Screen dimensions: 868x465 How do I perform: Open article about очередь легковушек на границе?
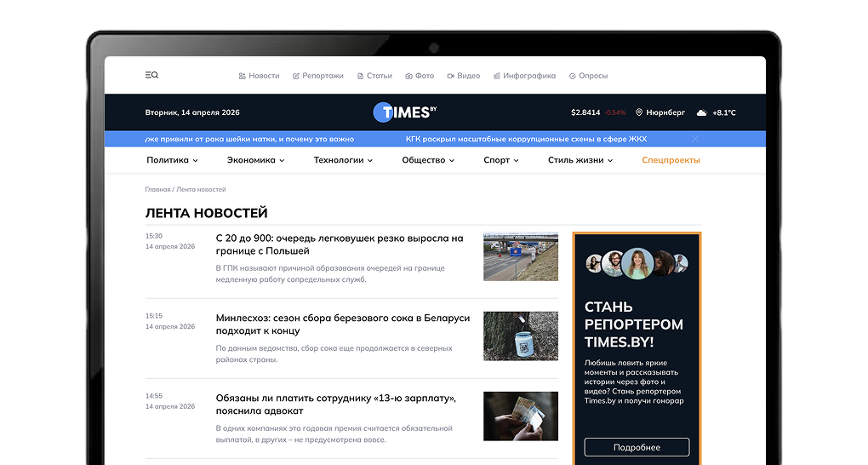click(x=340, y=244)
